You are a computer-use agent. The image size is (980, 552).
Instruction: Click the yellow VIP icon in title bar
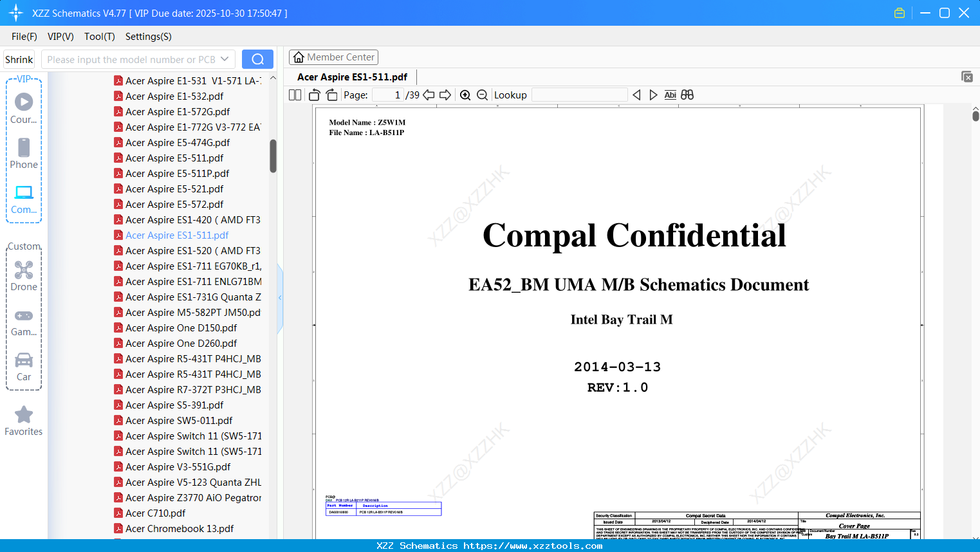(900, 13)
